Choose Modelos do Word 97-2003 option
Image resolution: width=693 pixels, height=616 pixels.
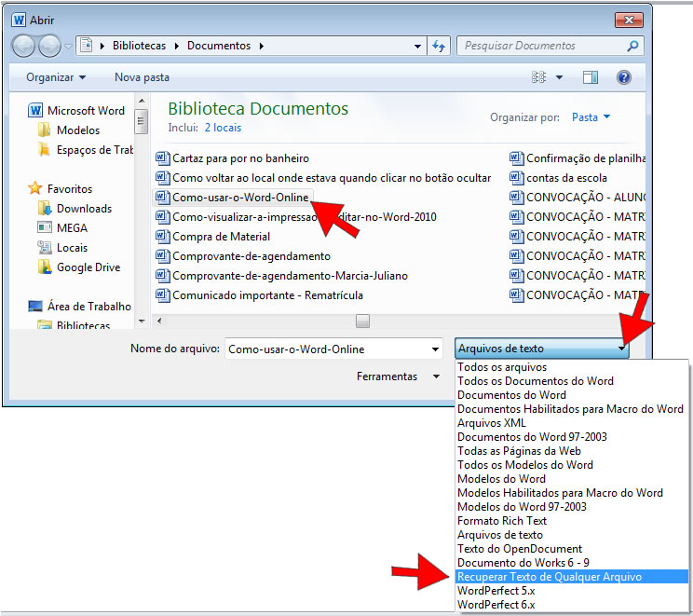(572, 507)
